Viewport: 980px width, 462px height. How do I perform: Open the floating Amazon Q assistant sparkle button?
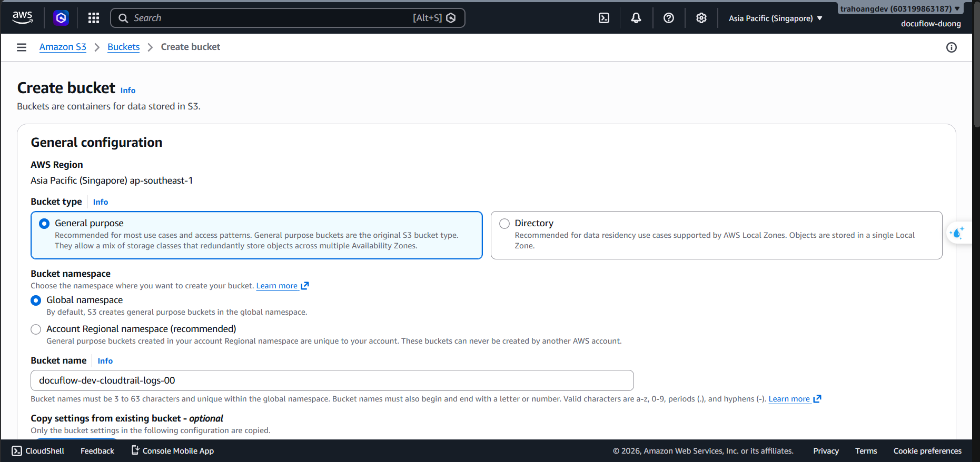tap(957, 232)
